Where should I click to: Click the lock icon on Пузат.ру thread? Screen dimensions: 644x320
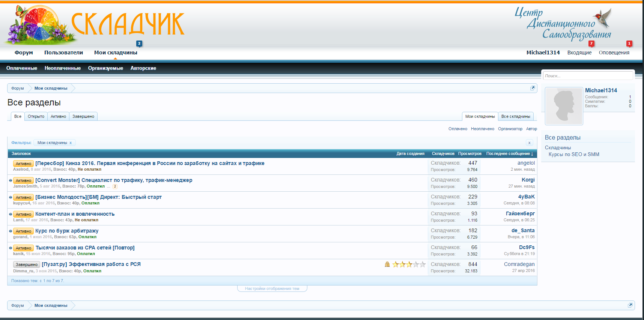click(x=387, y=264)
